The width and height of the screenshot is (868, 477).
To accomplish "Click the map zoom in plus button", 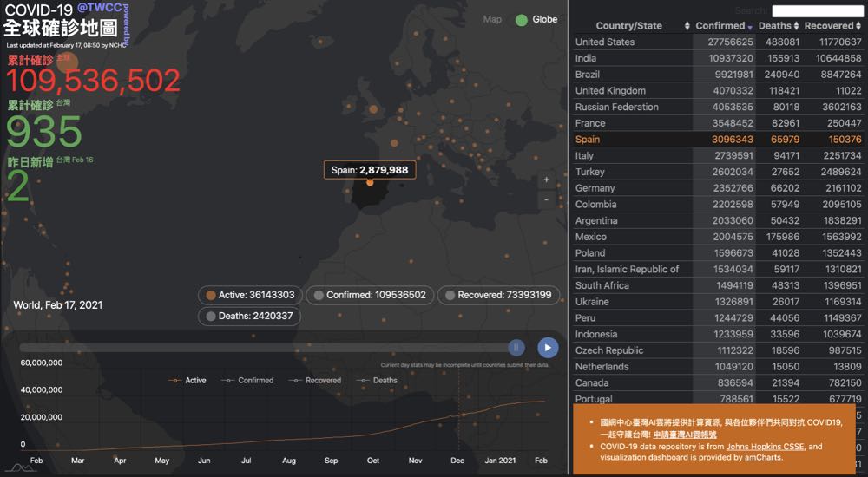I will (546, 180).
